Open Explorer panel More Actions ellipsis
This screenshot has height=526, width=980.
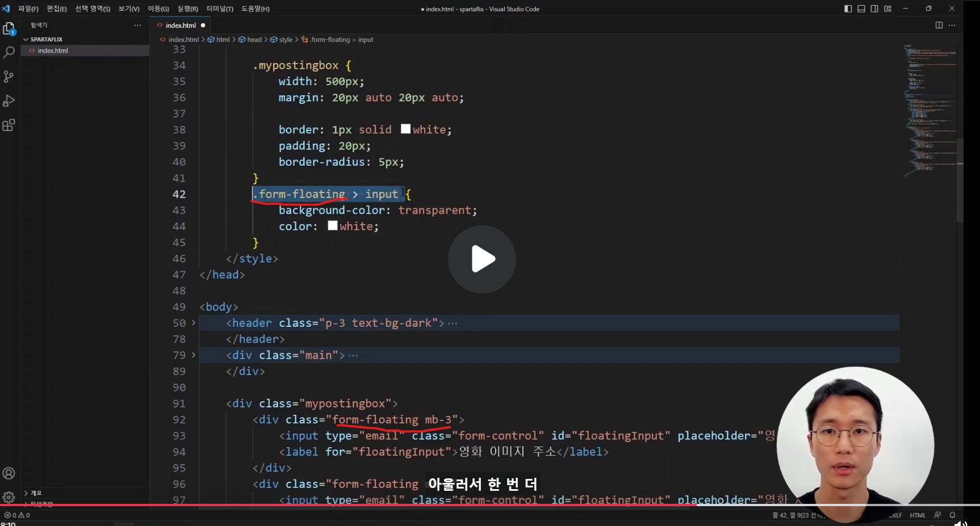pyautogui.click(x=137, y=25)
